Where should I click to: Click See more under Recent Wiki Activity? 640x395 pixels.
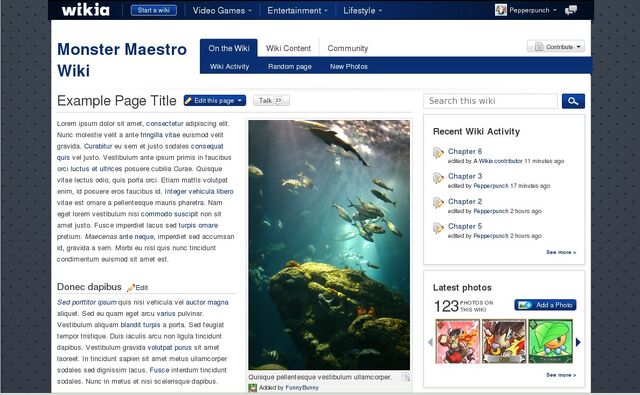(561, 252)
